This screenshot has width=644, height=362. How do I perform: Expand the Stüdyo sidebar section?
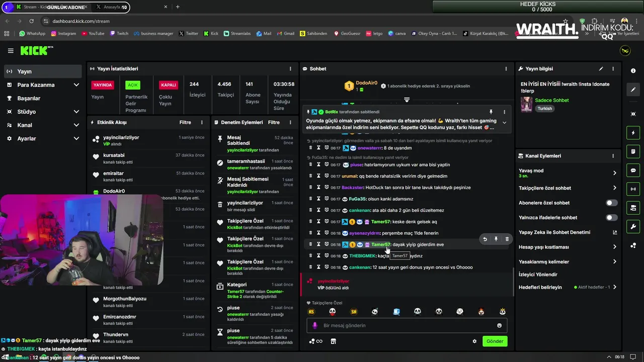(76, 112)
